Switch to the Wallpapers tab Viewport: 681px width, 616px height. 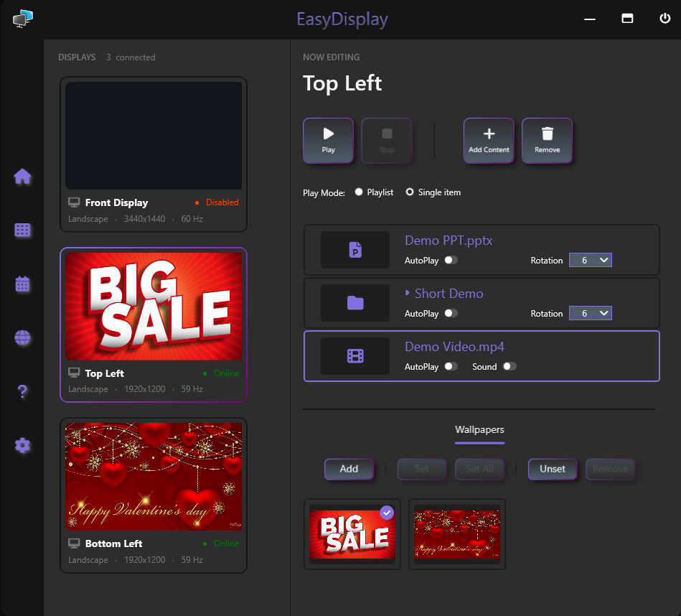[x=479, y=429]
